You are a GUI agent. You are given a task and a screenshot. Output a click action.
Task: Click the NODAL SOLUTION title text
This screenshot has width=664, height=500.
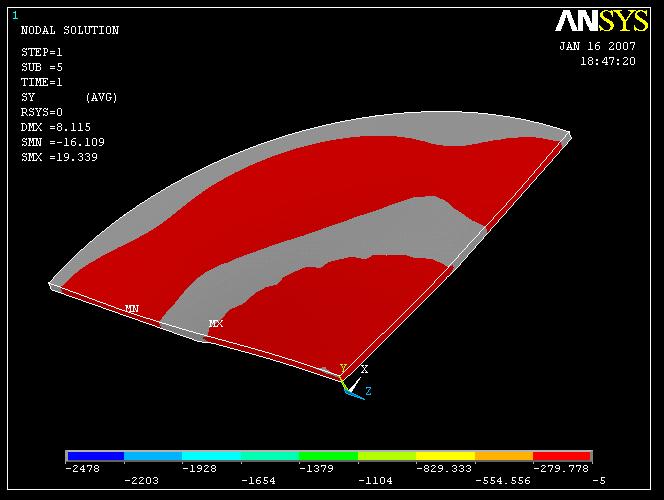70,30
